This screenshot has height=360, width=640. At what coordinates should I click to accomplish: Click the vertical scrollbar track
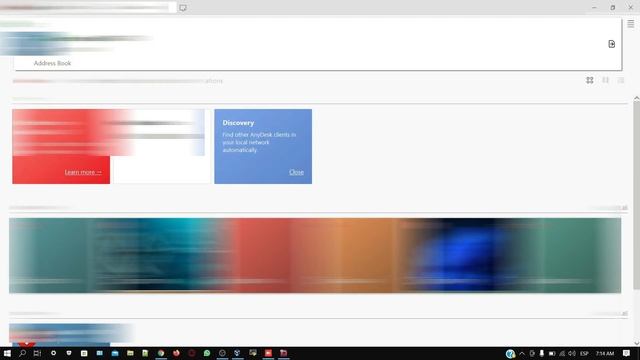(636, 220)
